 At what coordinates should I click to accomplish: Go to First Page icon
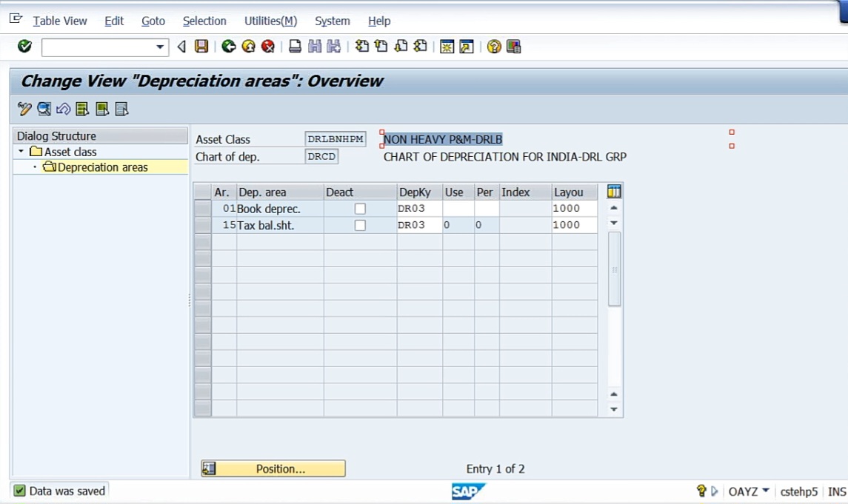pyautogui.click(x=362, y=47)
